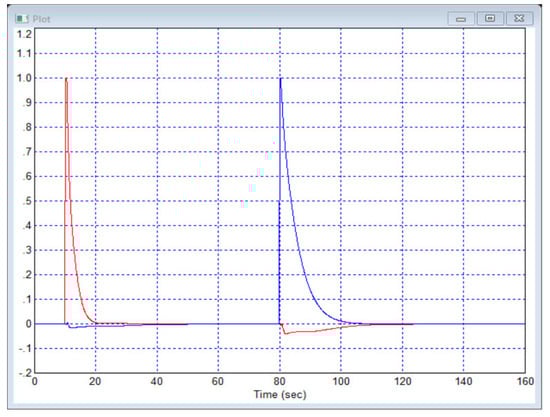The width and height of the screenshot is (550, 417).
Task: Click the 160 x-axis tick label
Action: point(525,381)
